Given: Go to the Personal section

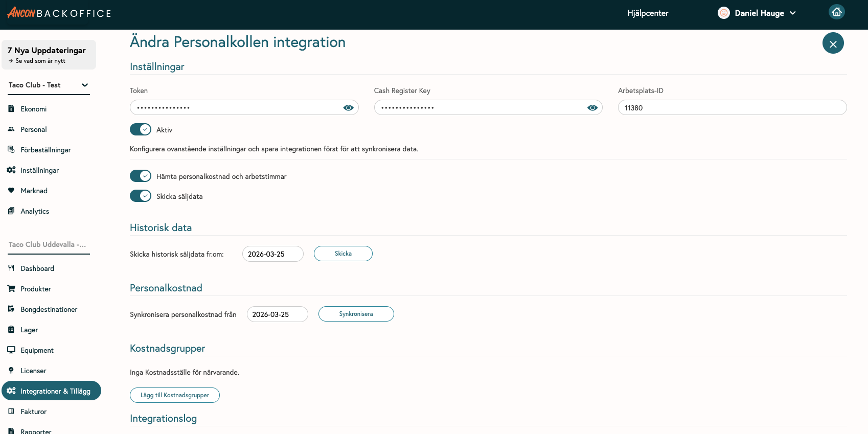Looking at the screenshot, I should tap(34, 129).
